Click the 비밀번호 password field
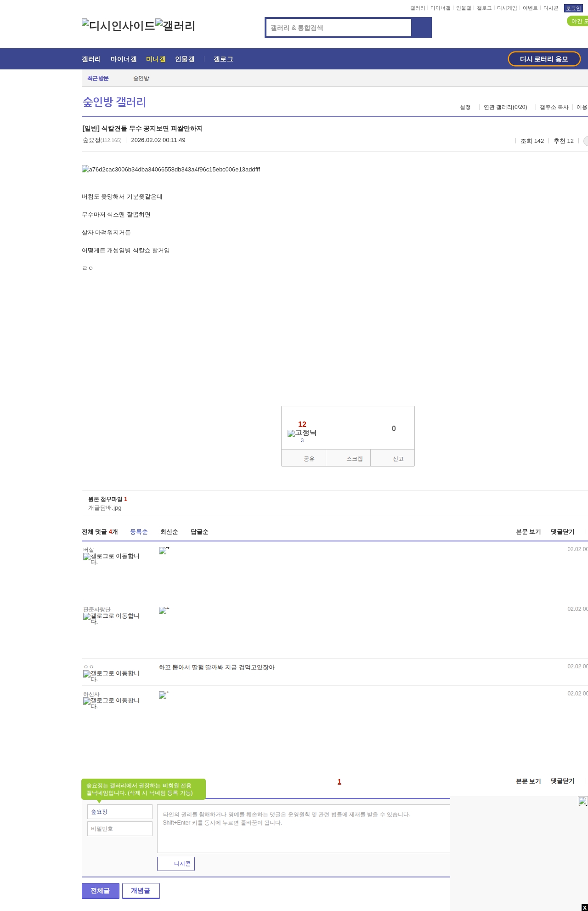Image resolution: width=588 pixels, height=911 pixels. [x=120, y=829]
